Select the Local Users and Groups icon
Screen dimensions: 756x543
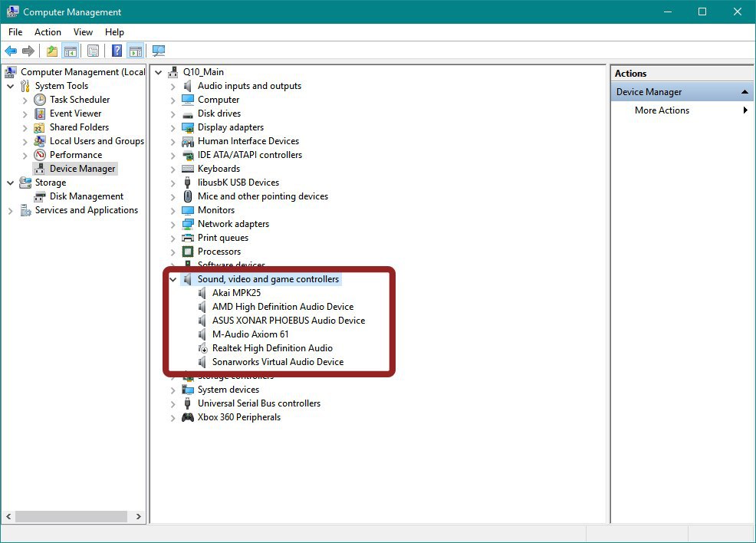tap(40, 141)
